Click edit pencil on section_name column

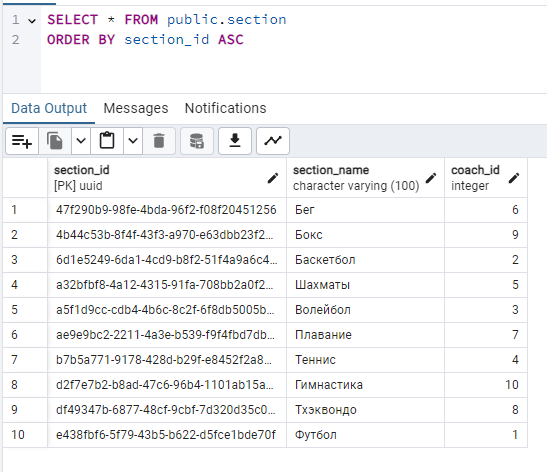431,178
